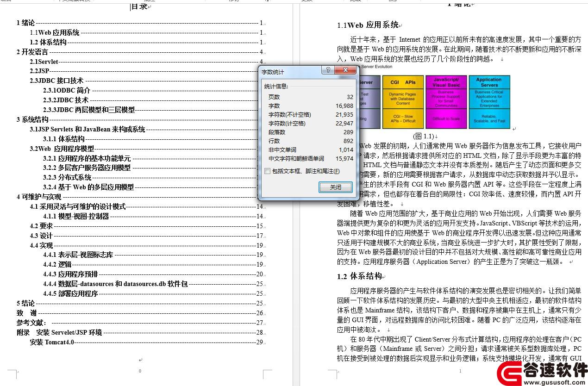Select the characters with spaces value 22,947

coord(344,123)
